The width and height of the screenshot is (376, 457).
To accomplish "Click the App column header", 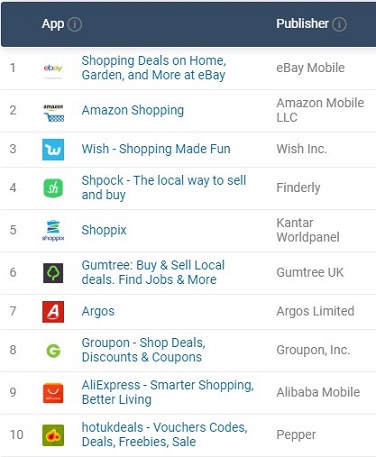I will (53, 24).
